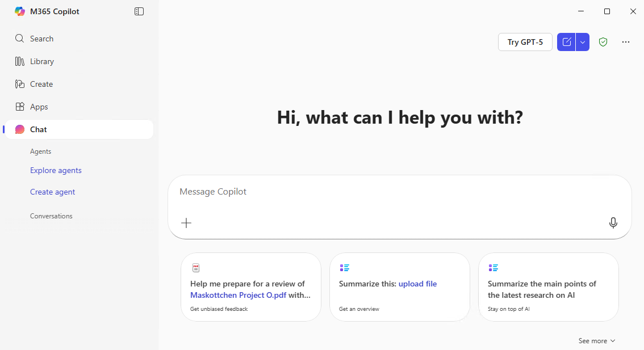Click the upload file link
644x350 pixels.
417,284
